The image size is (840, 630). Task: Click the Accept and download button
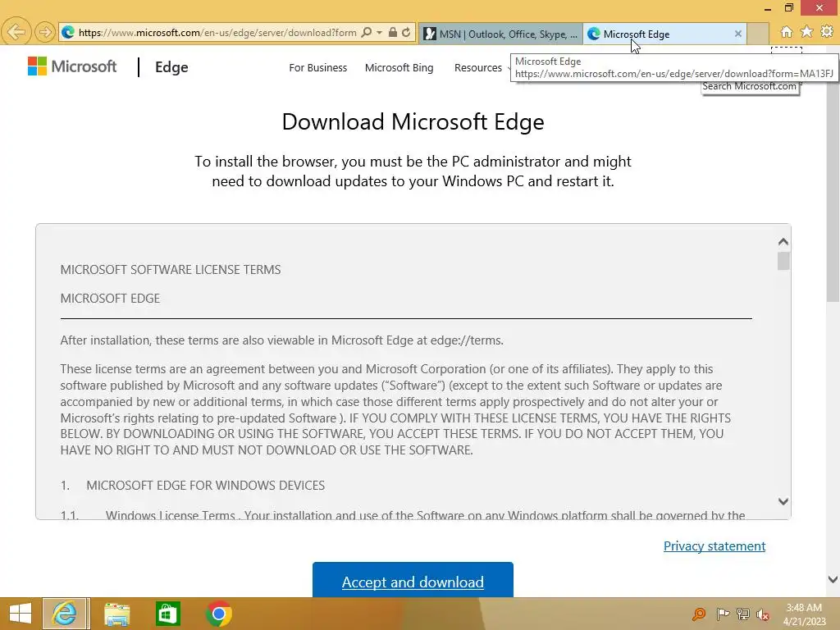[413, 580]
